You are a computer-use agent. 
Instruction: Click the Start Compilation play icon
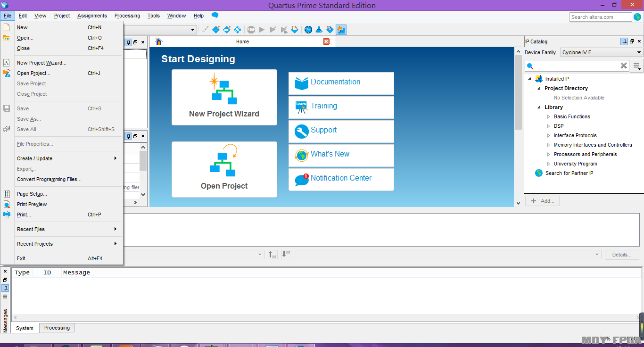[x=262, y=30]
